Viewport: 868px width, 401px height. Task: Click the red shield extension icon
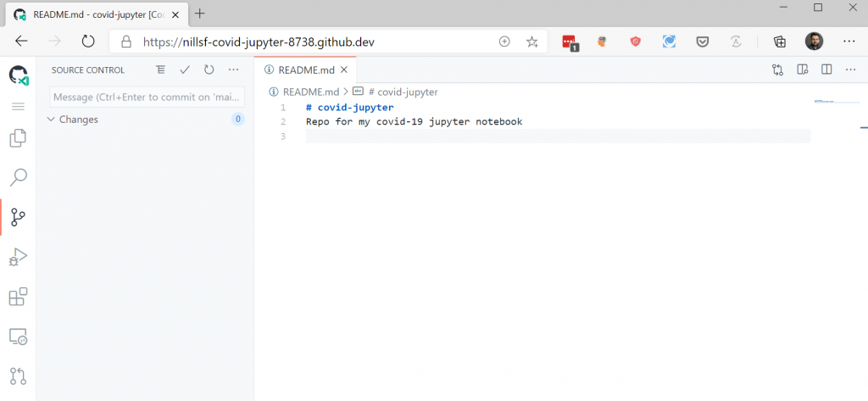tap(636, 42)
